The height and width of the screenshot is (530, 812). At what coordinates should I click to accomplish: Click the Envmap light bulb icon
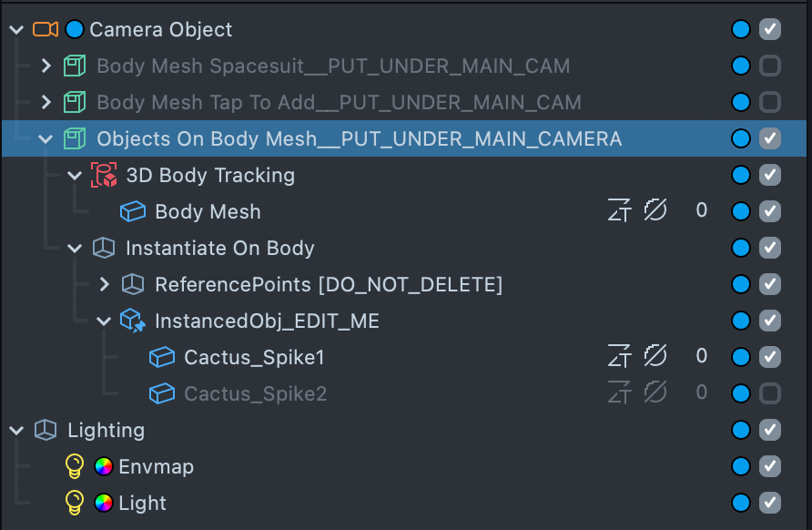click(x=75, y=466)
